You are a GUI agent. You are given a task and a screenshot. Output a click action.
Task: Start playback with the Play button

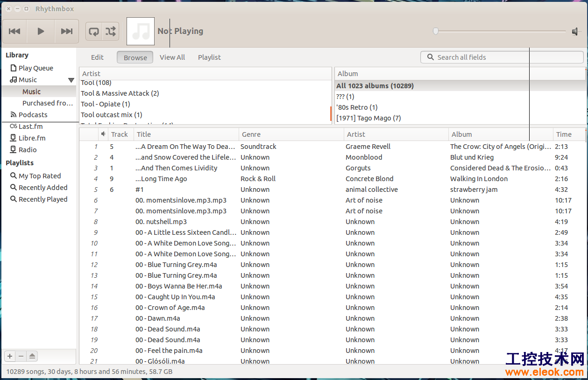click(x=41, y=31)
